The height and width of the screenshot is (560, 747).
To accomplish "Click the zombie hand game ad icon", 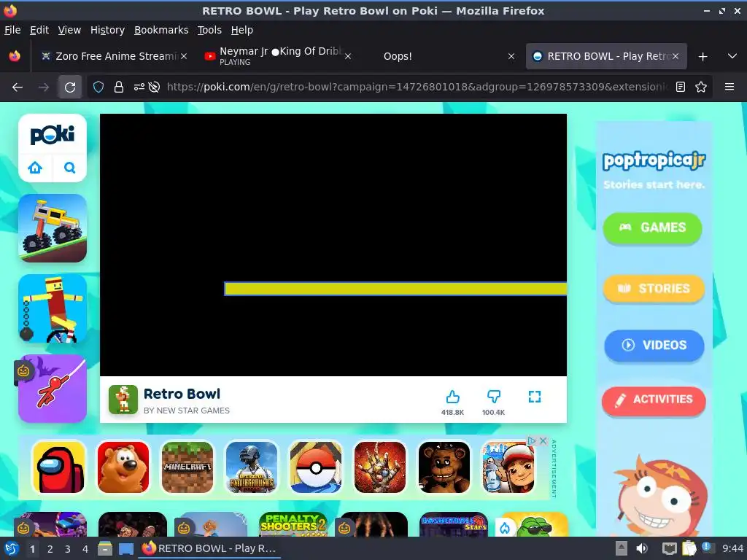I will pos(379,467).
